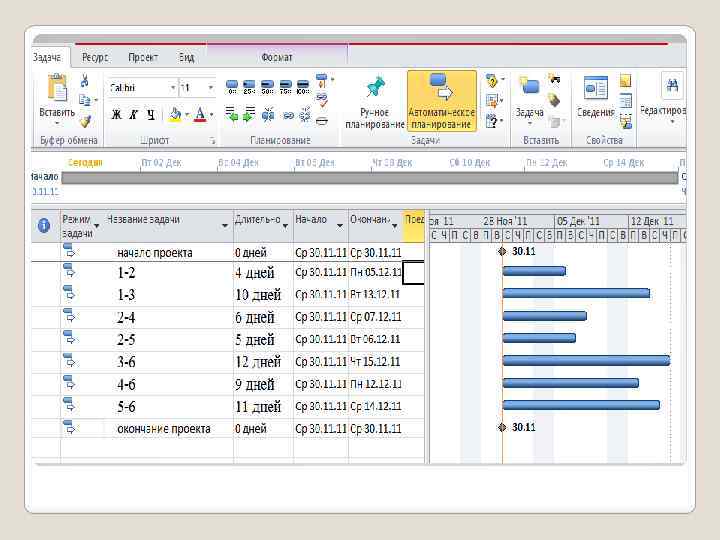Open the font color A swatch

tap(200, 115)
